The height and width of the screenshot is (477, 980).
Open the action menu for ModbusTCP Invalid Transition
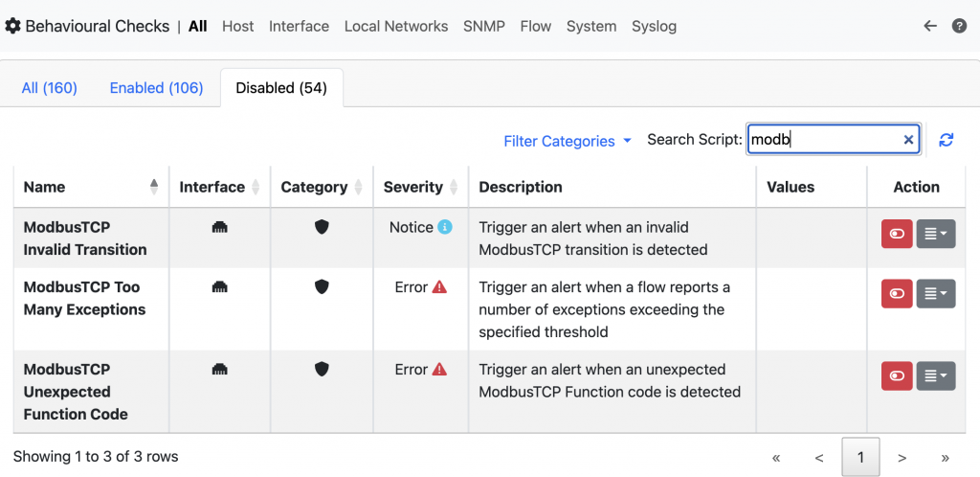point(936,234)
